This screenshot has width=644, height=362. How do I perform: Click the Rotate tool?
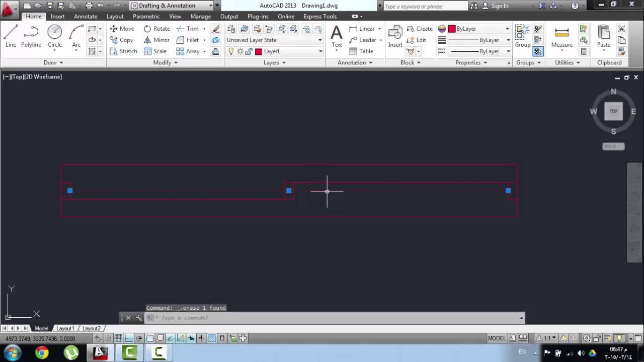click(156, 29)
